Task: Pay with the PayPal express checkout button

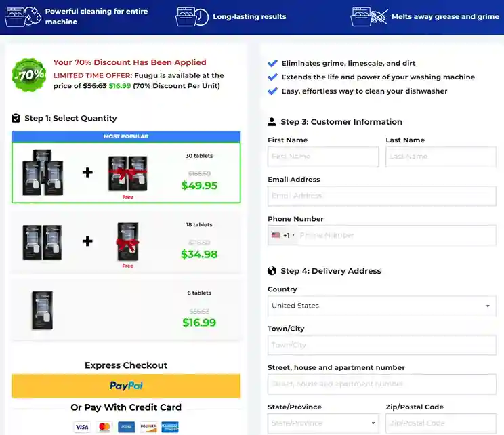Action: tap(126, 386)
